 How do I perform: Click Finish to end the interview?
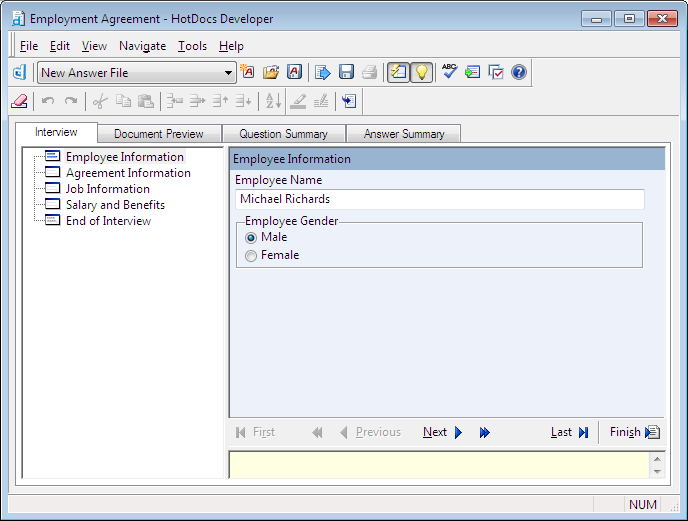634,432
